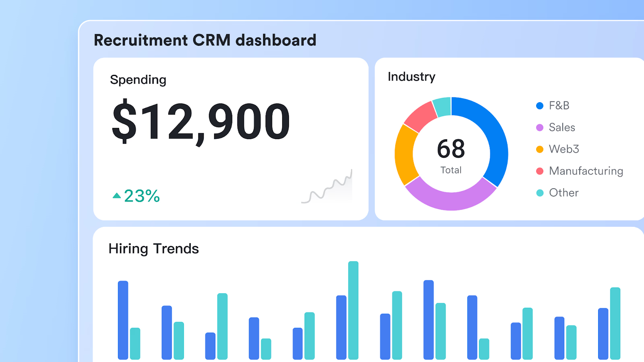This screenshot has height=362, width=644.
Task: Click the first blue bar in Hiring Trends
Action: (123, 320)
